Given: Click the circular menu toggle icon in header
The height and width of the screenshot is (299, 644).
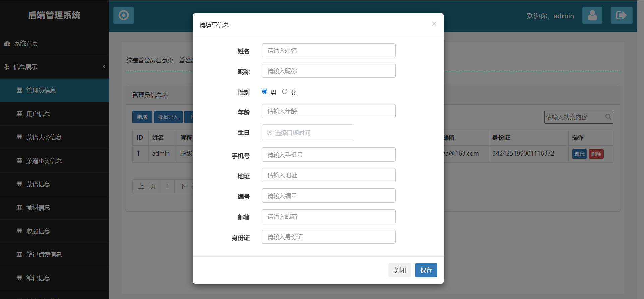Looking at the screenshot, I should pos(123,15).
